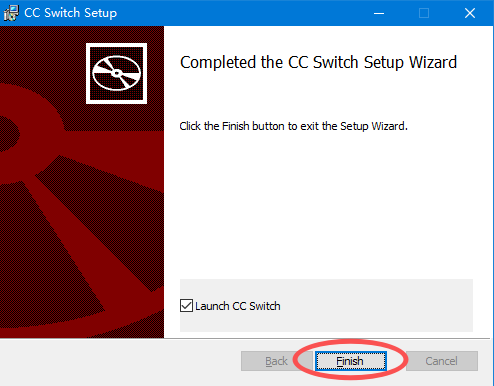Click the Cancel button
Screen dimensions: 494x386
(x=442, y=361)
